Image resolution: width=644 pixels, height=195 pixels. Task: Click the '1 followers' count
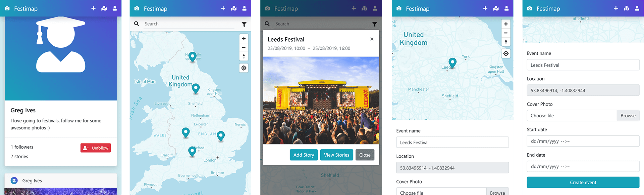pyautogui.click(x=22, y=147)
